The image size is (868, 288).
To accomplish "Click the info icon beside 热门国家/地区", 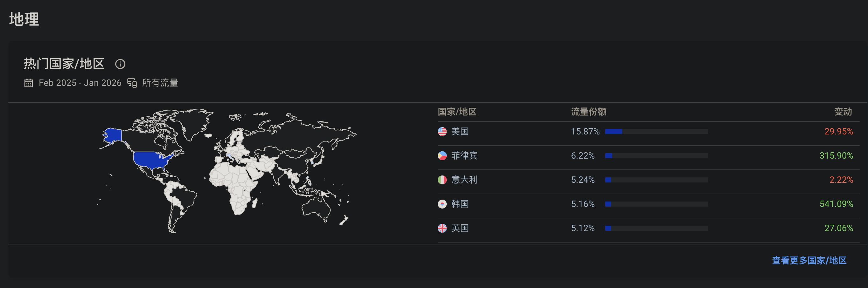I will (120, 64).
